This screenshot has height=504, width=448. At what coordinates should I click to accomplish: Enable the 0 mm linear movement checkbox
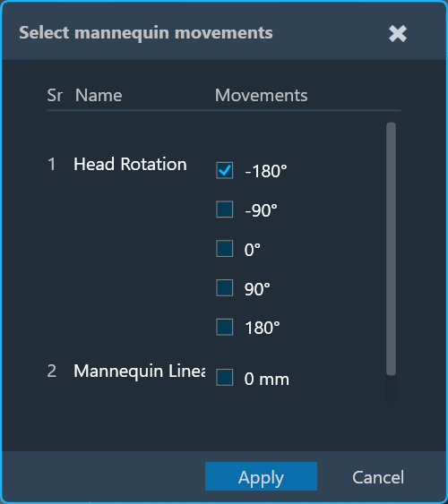tap(225, 378)
